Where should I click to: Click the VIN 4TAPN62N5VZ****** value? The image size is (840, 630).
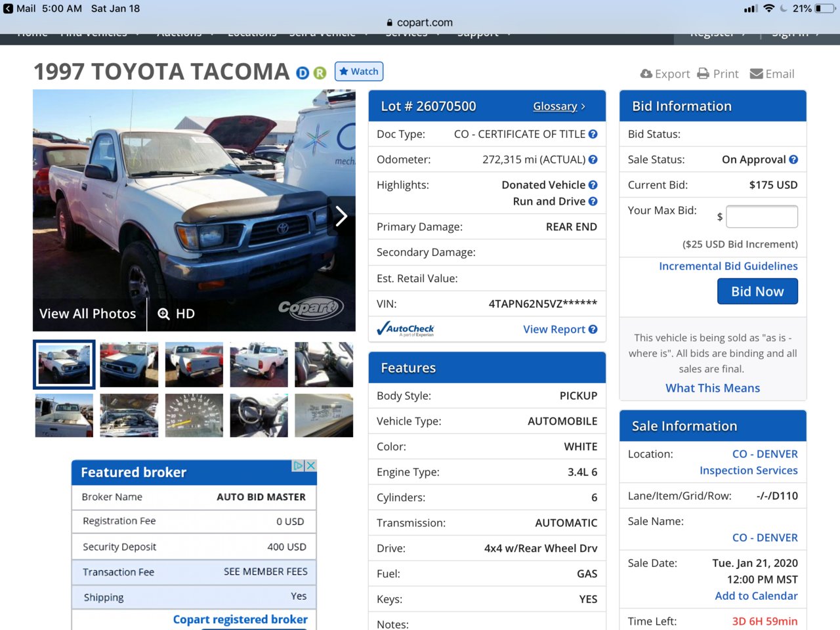point(543,304)
